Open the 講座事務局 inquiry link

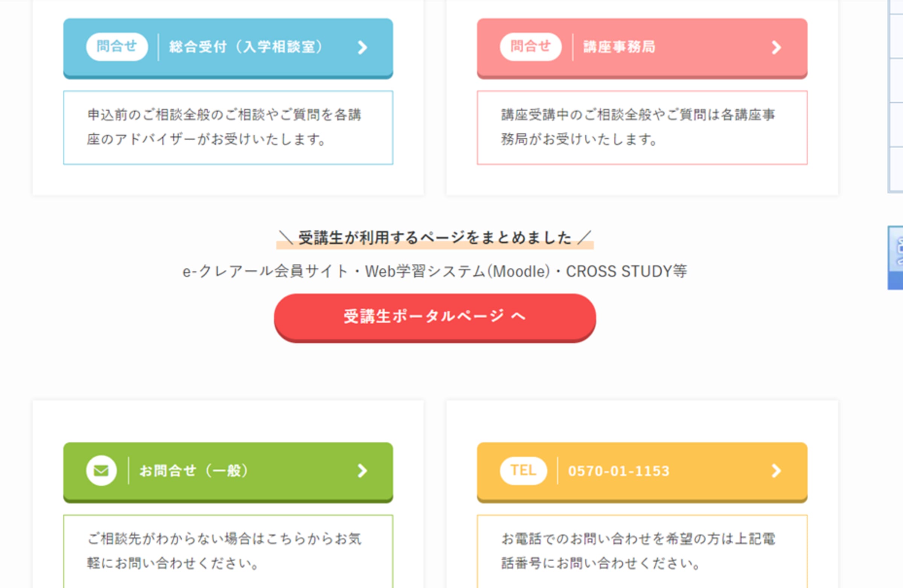coord(619,47)
